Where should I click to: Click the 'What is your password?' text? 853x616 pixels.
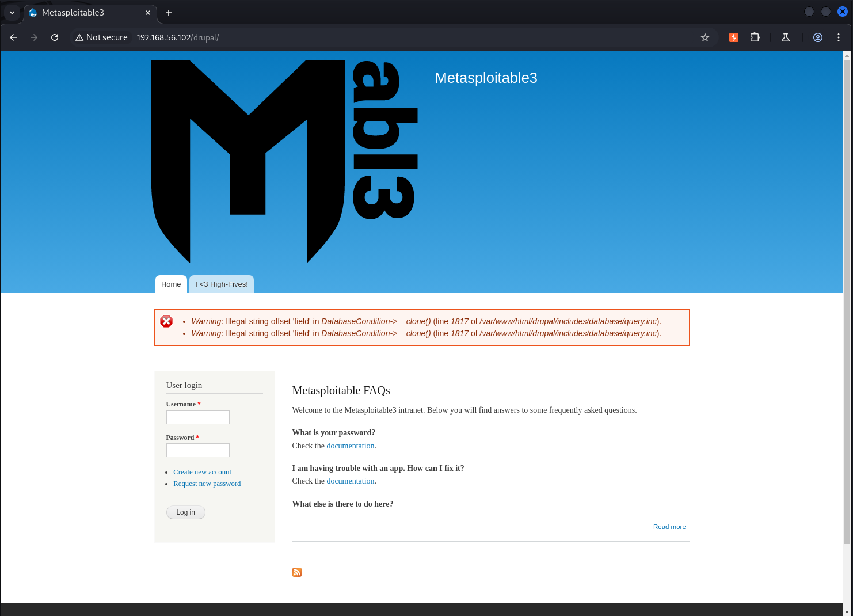click(334, 432)
